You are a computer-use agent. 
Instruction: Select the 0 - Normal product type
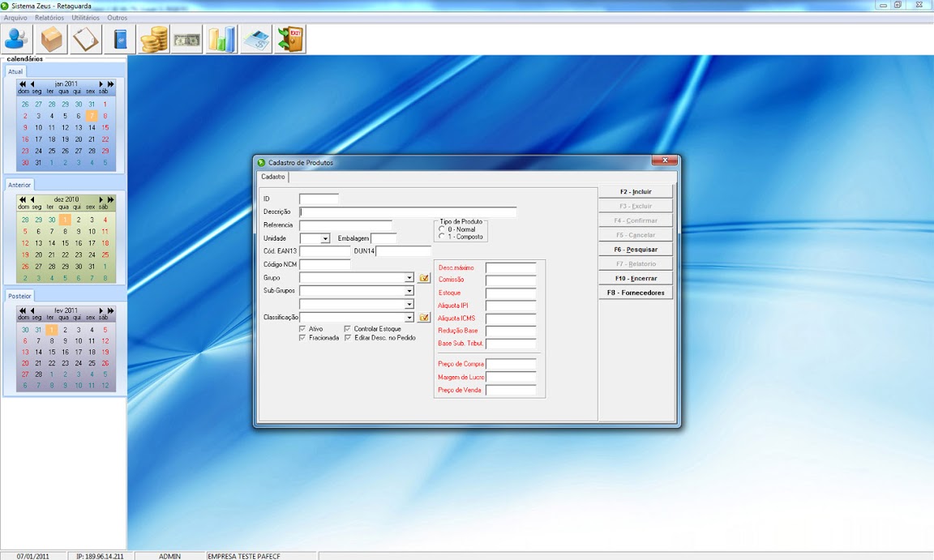click(442, 229)
